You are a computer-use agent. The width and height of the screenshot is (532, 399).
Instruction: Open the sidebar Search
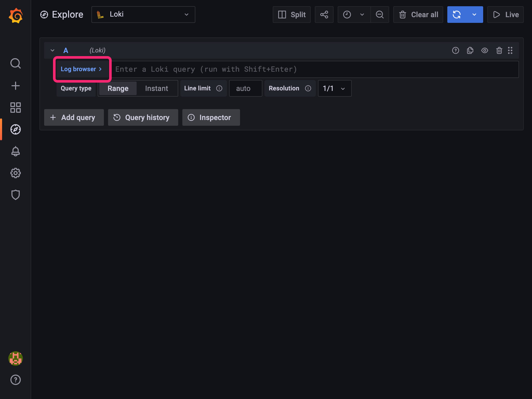16,63
